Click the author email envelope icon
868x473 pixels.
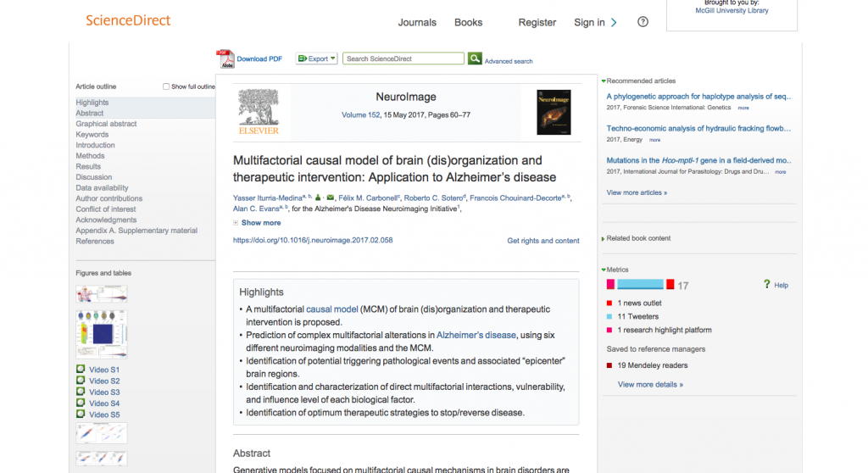click(330, 198)
